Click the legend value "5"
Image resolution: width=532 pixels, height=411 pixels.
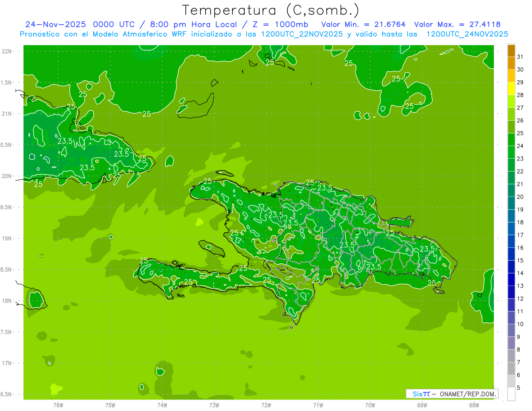(519, 388)
